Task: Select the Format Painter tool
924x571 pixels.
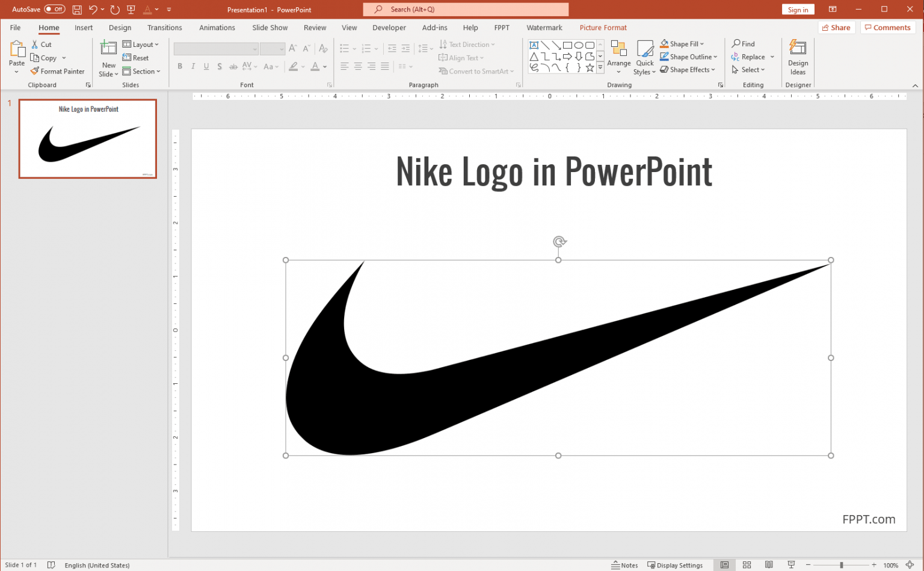Action: [x=58, y=71]
